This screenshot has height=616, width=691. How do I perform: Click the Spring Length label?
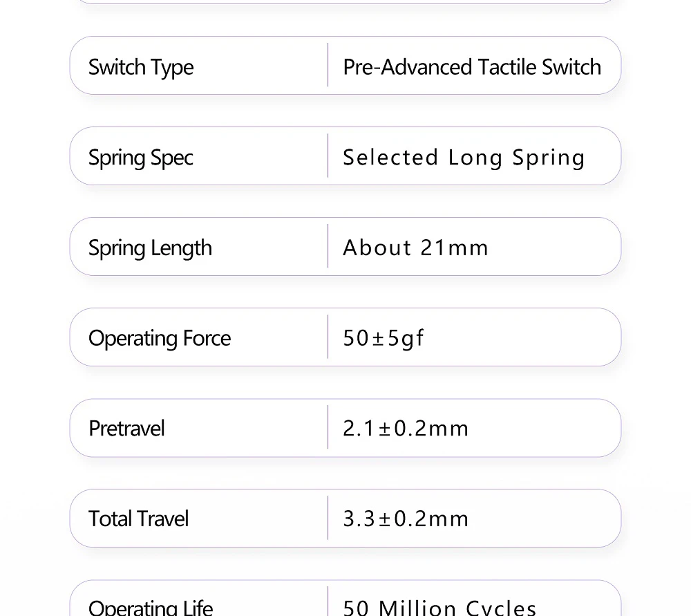click(x=150, y=248)
